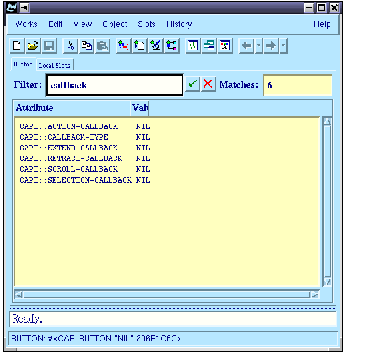Click the horizontal scrollbar left arrow
This screenshot has width=379, height=360.
(x=19, y=295)
